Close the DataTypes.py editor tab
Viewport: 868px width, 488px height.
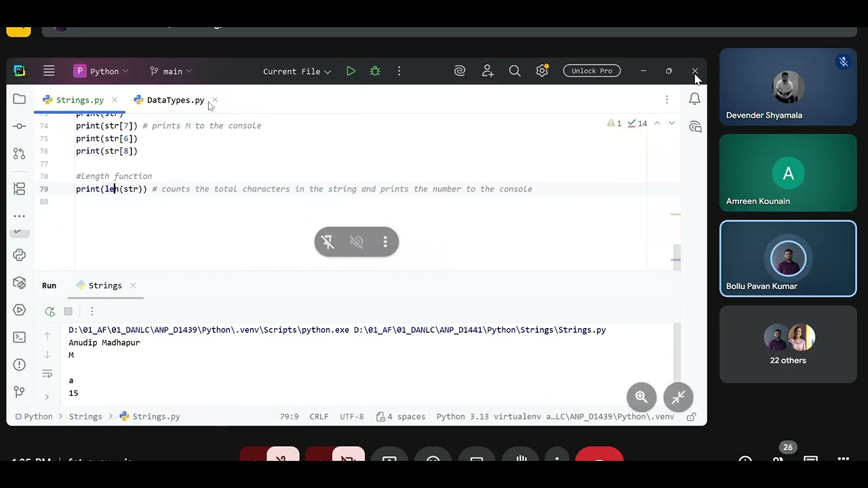pos(214,100)
